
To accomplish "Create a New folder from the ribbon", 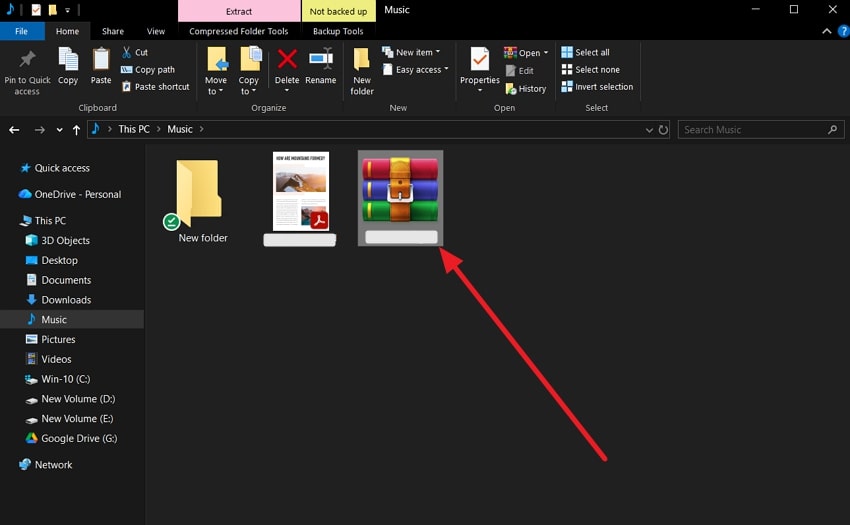I will [362, 72].
